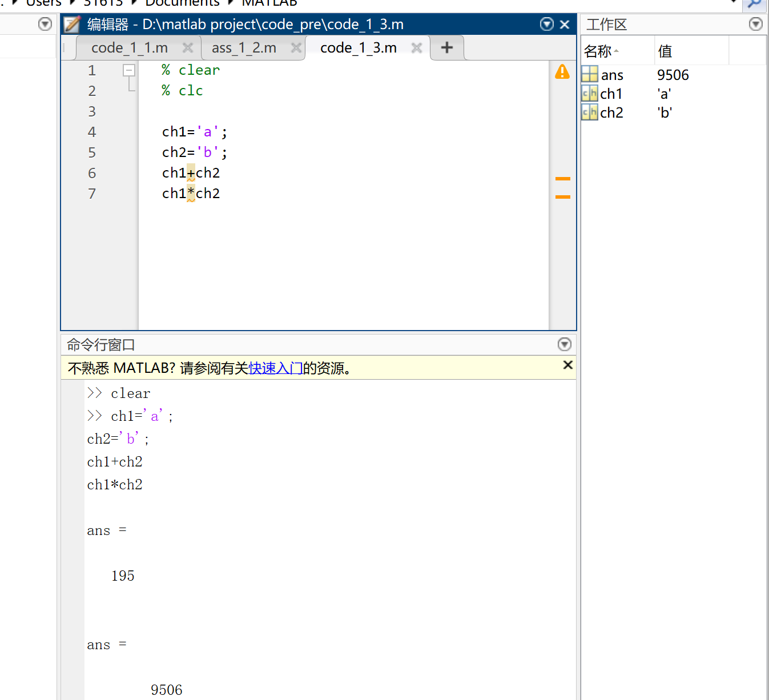Click the '% clc' comment on line 2
This screenshot has height=700, width=769.
pos(182,90)
